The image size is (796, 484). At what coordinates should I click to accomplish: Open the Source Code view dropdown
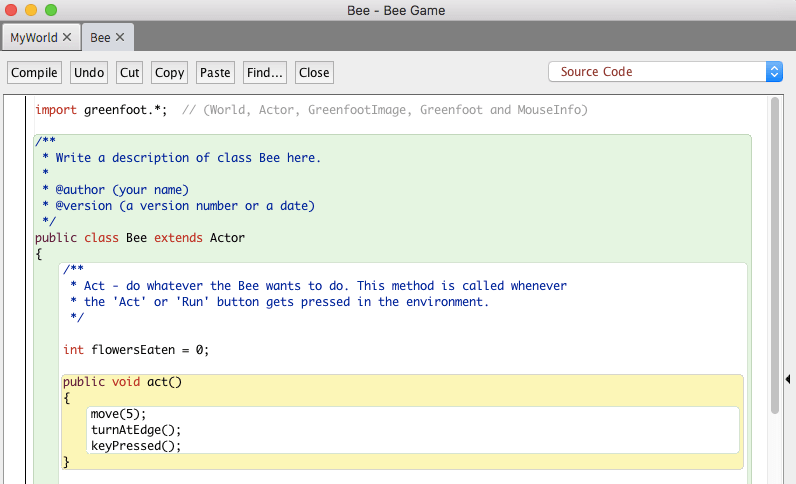point(665,72)
